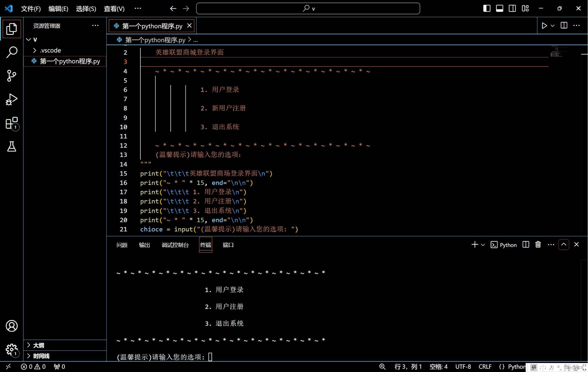Expand the .vscode folder
Viewport: 588px width, 372px height.
[50, 50]
